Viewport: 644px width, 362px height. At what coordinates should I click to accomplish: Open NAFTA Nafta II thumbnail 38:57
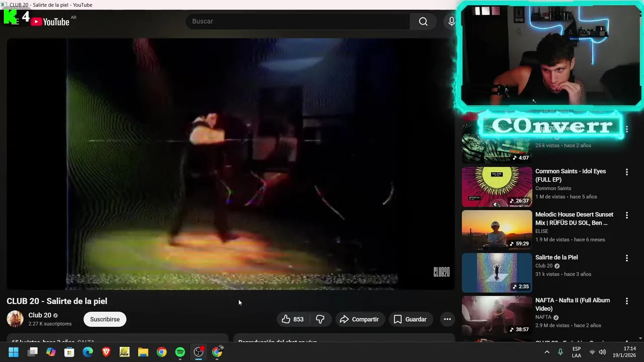click(x=497, y=316)
